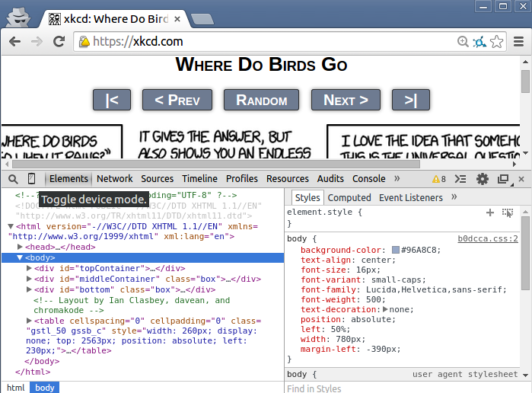Click the #96A8C8 background color swatch
Image resolution: width=532 pixels, height=393 pixels.
click(396, 250)
